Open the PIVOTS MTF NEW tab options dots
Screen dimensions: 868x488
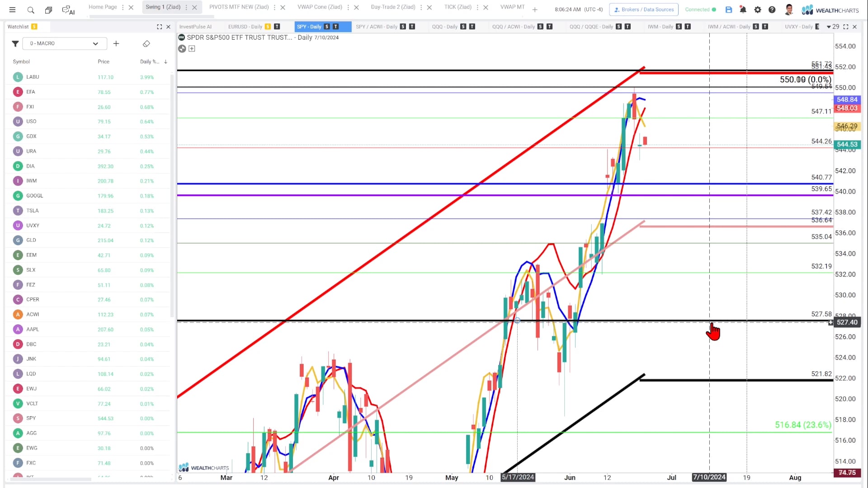point(274,7)
